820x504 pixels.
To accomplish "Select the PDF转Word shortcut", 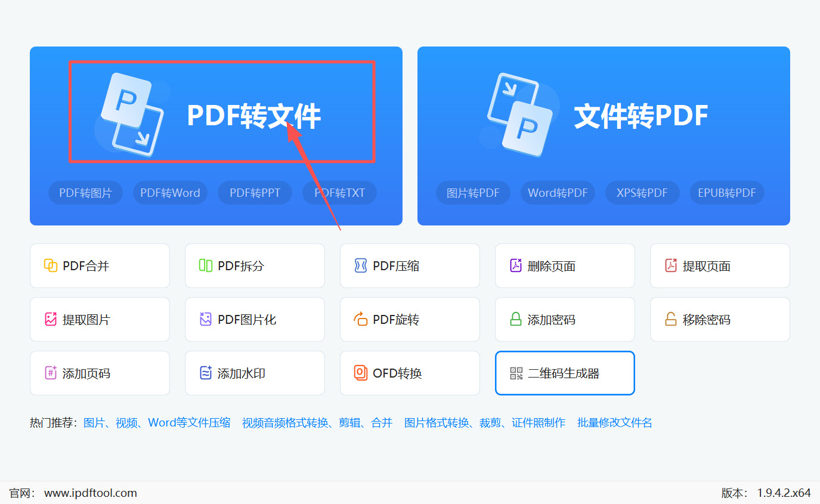I will coord(170,192).
